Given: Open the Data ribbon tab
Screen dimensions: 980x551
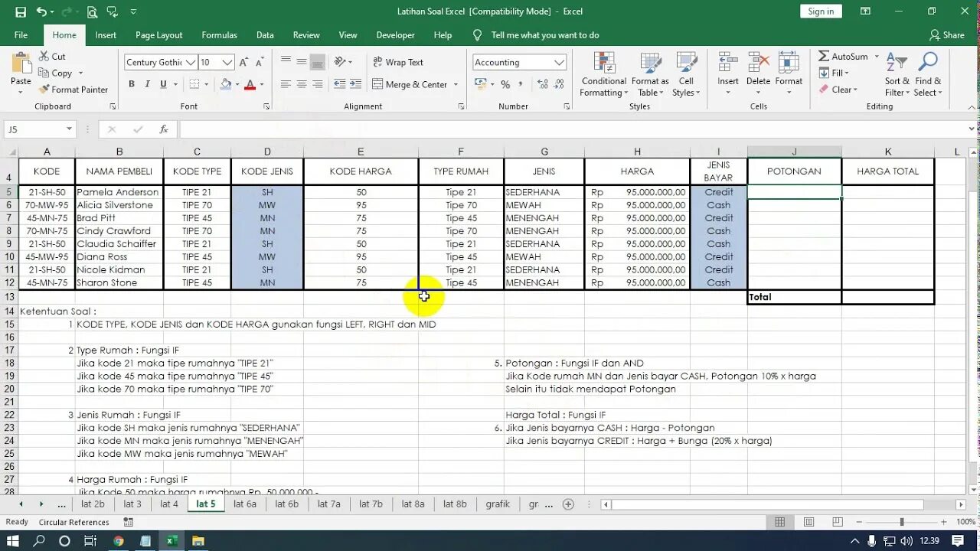Looking at the screenshot, I should (265, 35).
